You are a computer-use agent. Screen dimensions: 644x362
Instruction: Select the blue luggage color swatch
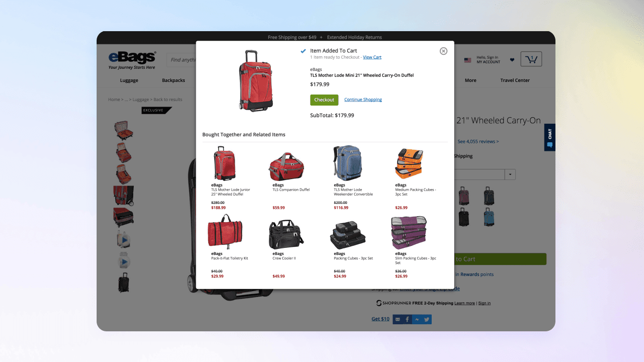click(489, 218)
